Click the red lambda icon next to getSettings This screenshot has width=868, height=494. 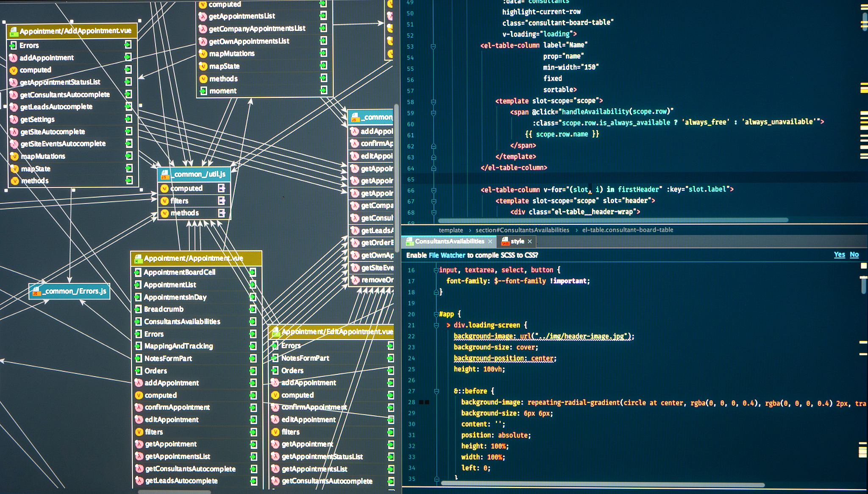tap(14, 120)
